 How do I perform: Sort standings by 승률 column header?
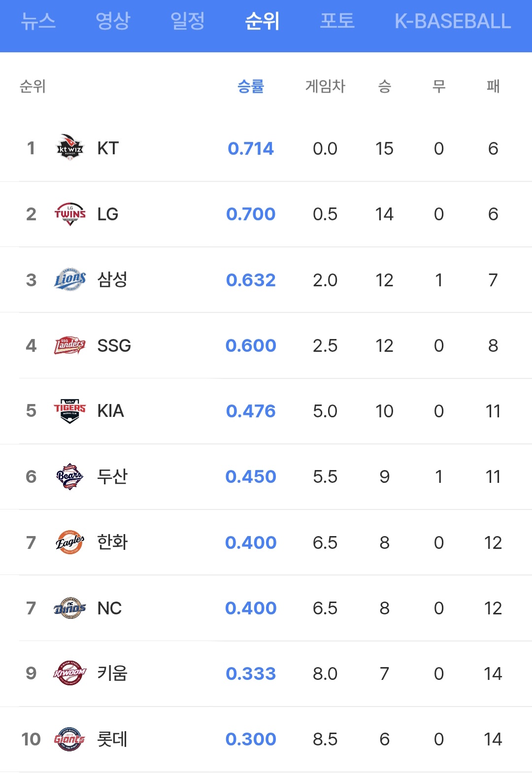(x=251, y=87)
